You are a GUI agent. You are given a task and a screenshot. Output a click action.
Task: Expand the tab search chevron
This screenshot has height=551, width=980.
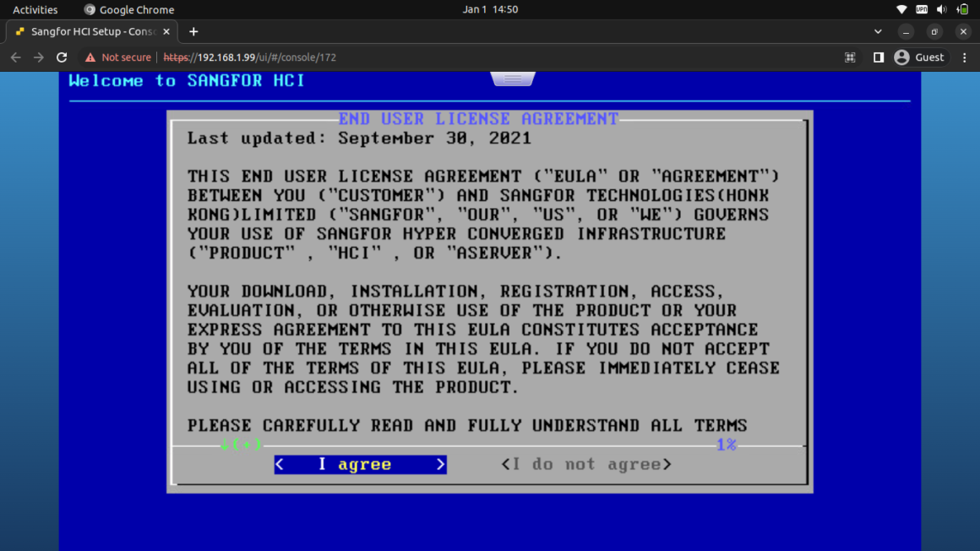click(878, 31)
